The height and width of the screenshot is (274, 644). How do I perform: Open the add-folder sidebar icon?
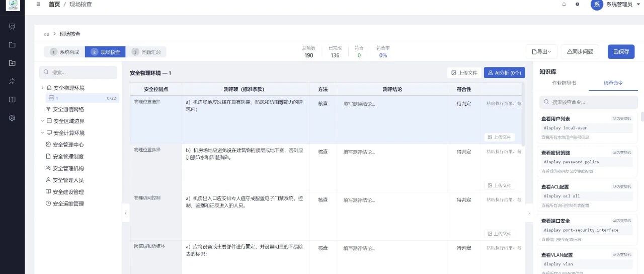pos(12,63)
